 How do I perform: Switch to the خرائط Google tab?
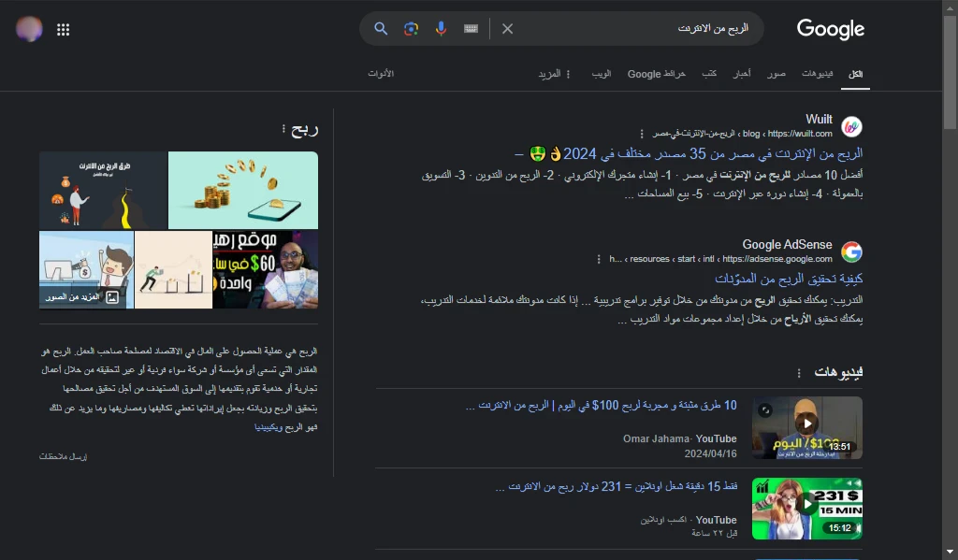pyautogui.click(x=656, y=74)
